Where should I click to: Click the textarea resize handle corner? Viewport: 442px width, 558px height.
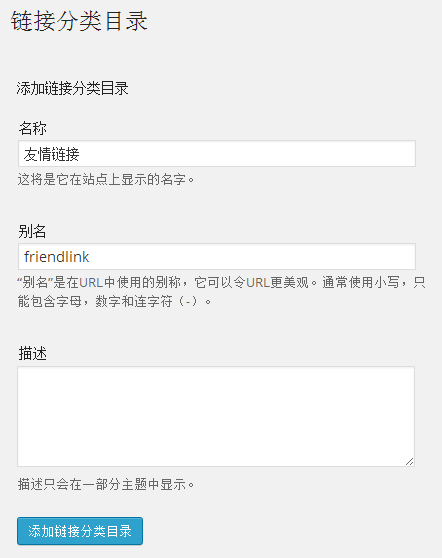coord(410,462)
